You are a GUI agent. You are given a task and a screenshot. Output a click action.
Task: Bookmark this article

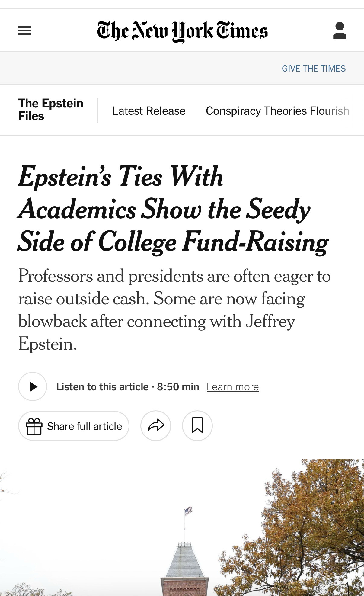click(197, 425)
